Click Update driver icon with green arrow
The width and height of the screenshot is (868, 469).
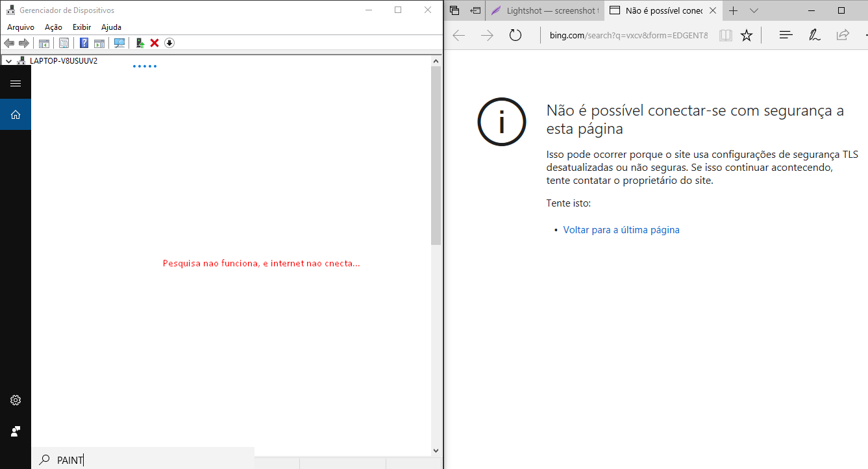point(140,43)
